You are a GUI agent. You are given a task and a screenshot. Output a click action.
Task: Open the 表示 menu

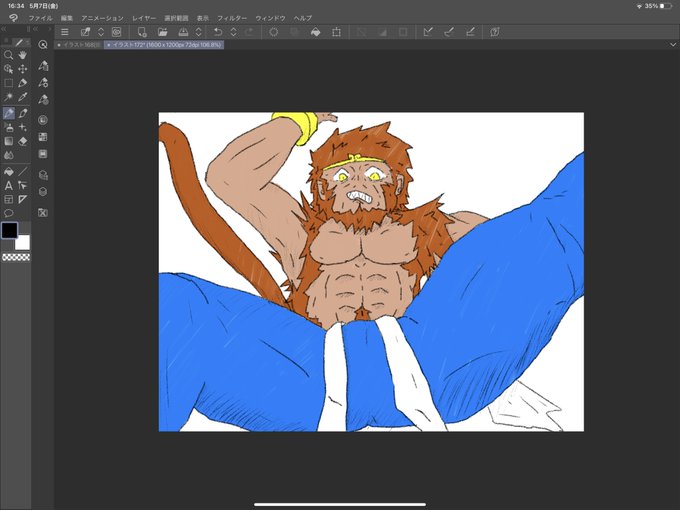(203, 18)
